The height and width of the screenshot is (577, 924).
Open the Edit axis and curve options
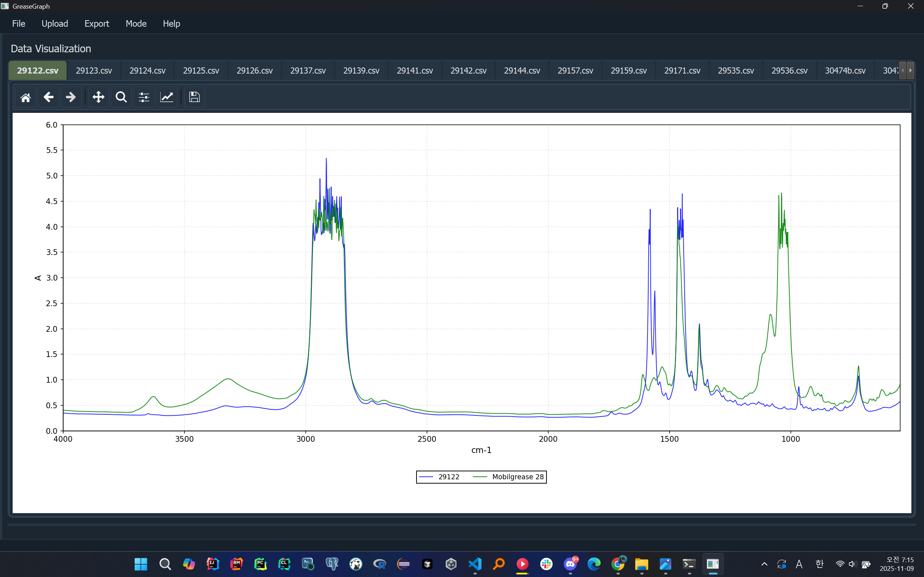tap(167, 97)
